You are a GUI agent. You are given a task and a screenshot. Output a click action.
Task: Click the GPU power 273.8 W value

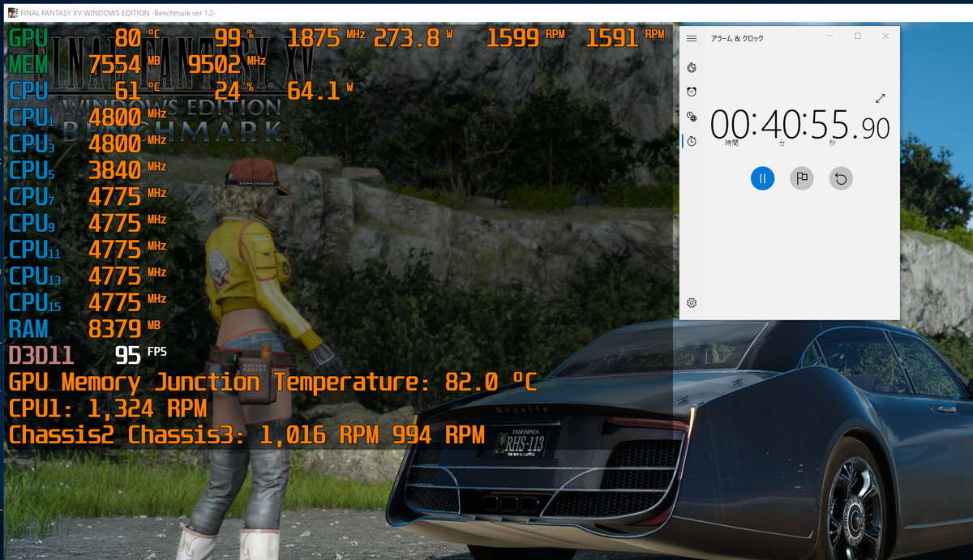(413, 38)
